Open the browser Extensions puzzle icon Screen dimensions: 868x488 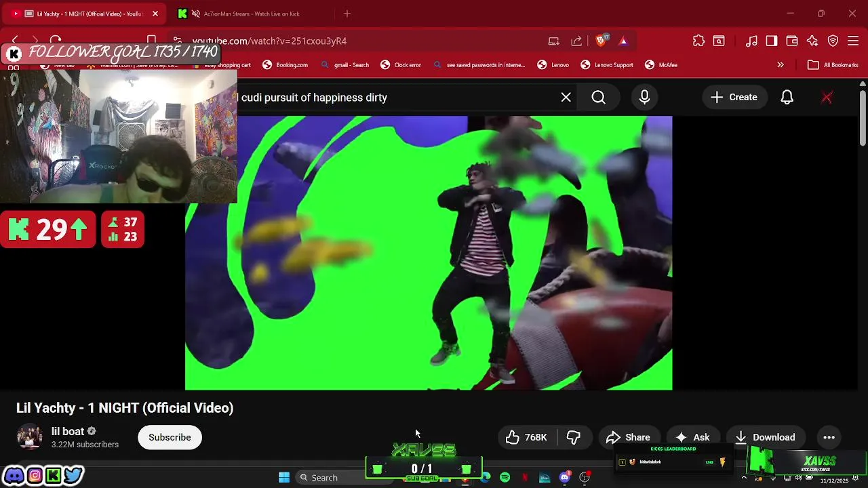tap(698, 41)
